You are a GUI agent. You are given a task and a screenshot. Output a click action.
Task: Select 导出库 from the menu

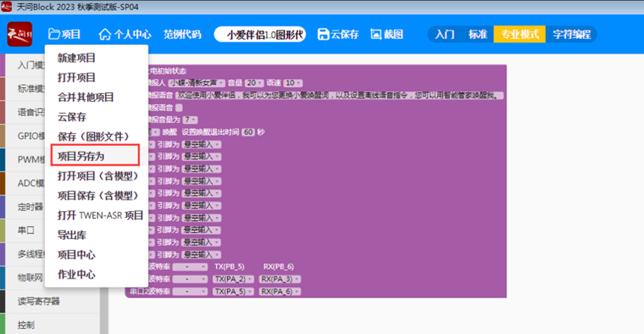(x=72, y=235)
